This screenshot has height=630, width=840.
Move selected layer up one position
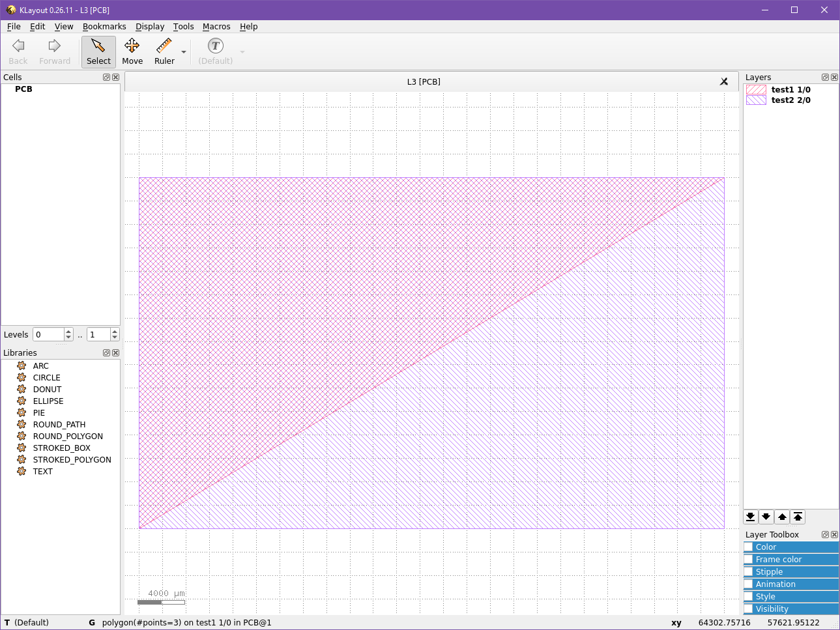[x=782, y=517]
